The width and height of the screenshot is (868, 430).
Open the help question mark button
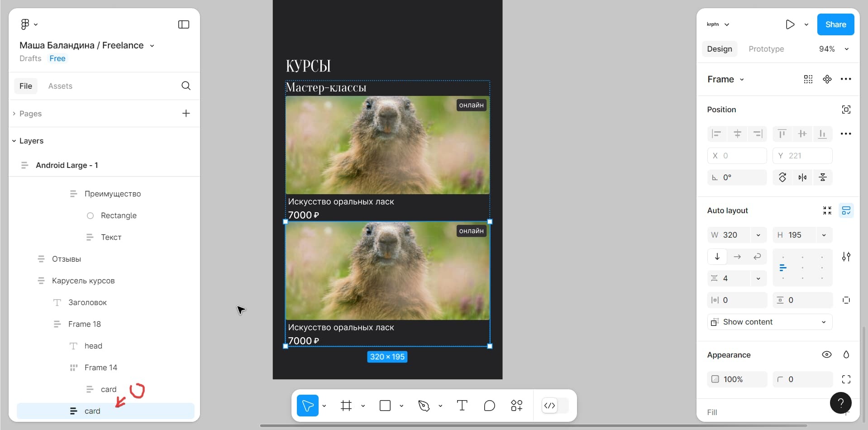pyautogui.click(x=841, y=402)
